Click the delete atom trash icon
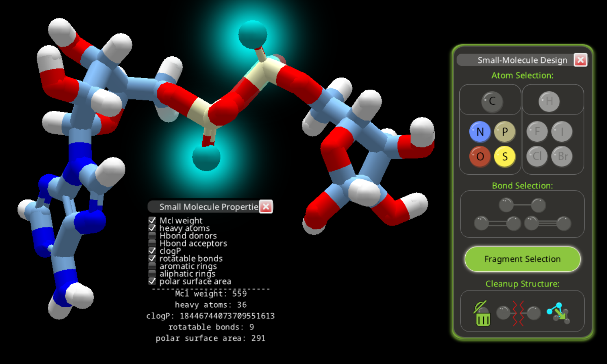607x364 pixels. coord(482,314)
